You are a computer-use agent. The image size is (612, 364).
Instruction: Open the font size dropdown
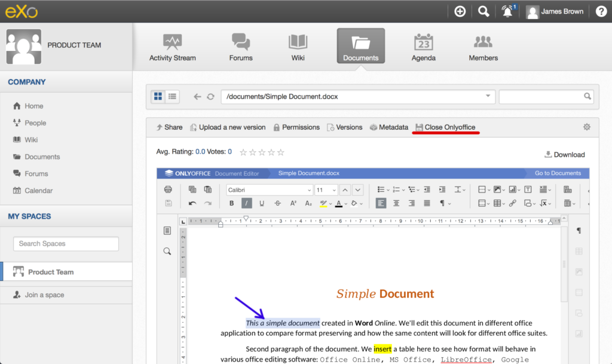(x=334, y=190)
